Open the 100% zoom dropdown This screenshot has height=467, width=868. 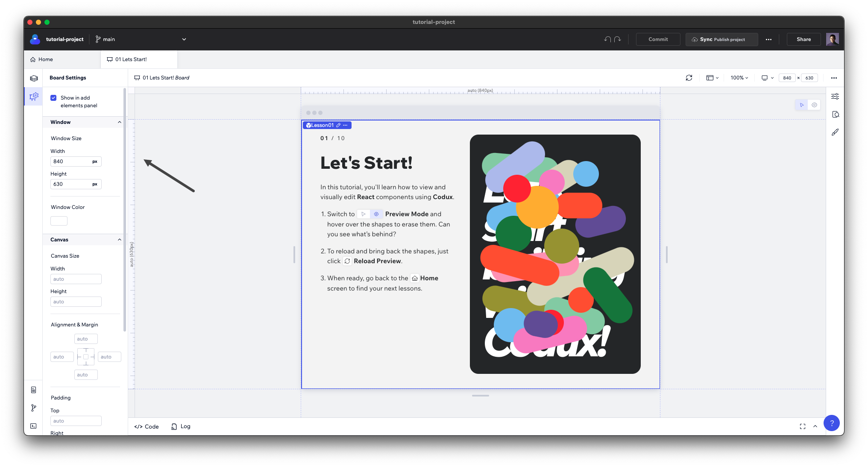[x=739, y=78]
